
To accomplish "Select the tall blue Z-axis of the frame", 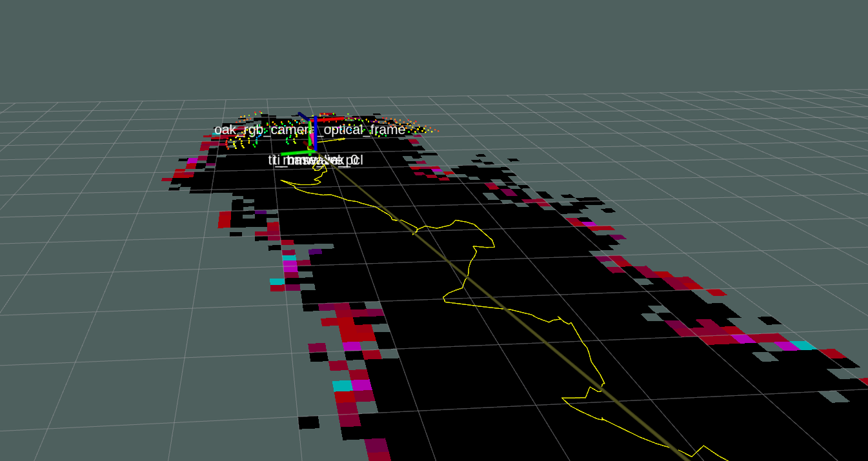I will click(314, 133).
